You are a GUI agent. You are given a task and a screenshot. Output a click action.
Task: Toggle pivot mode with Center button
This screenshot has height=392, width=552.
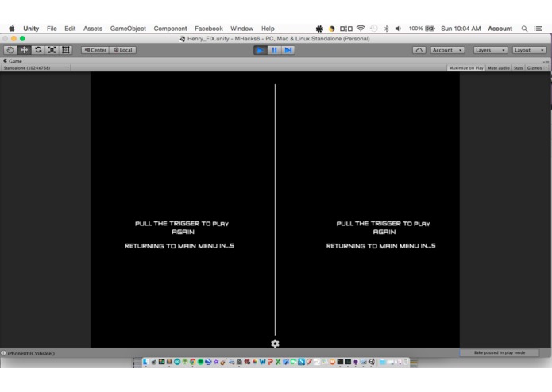click(x=95, y=50)
